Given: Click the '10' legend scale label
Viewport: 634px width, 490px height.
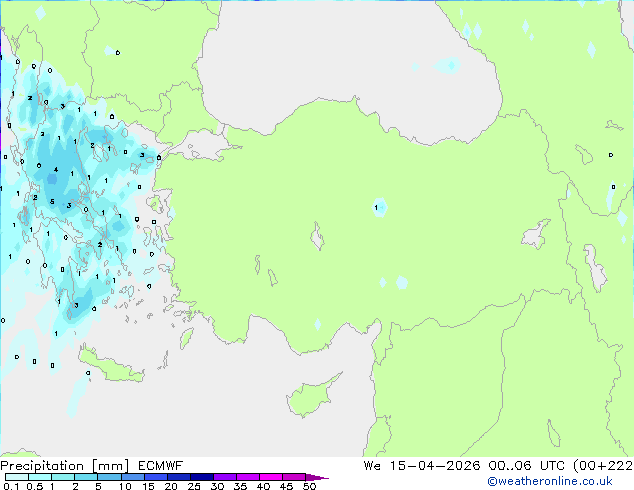Looking at the screenshot, I should coord(125,486).
